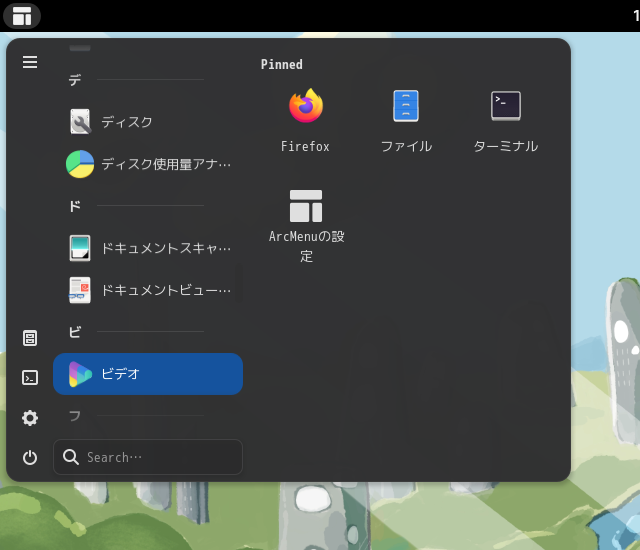Image resolution: width=640 pixels, height=550 pixels.
Task: Click the file manager icon in the sidebar
Action: pyautogui.click(x=30, y=338)
